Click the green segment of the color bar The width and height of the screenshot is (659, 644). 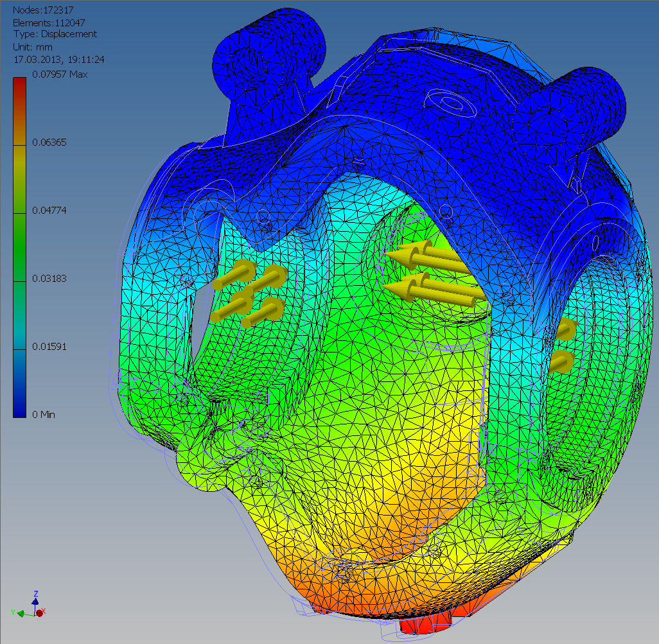coord(19,247)
